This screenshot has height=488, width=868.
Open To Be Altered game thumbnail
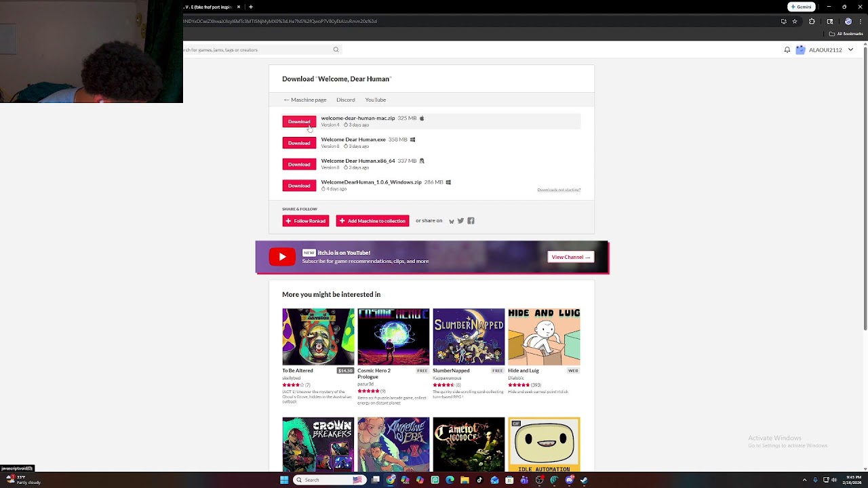coord(318,337)
